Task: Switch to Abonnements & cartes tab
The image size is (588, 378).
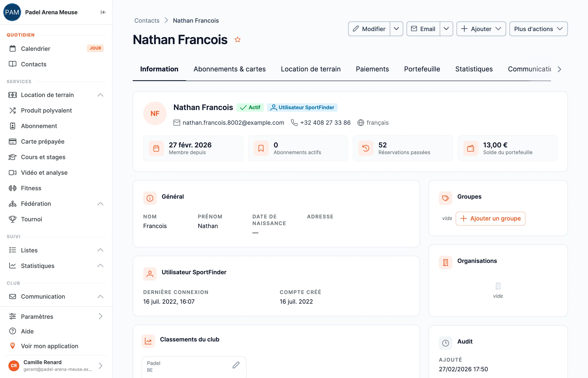Action: (230, 69)
